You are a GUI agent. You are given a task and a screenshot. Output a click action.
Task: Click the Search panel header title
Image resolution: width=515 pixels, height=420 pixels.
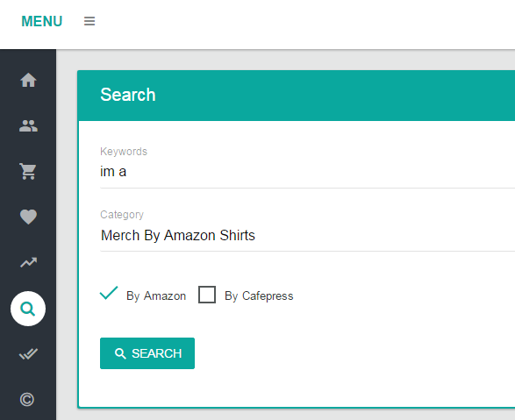(128, 95)
